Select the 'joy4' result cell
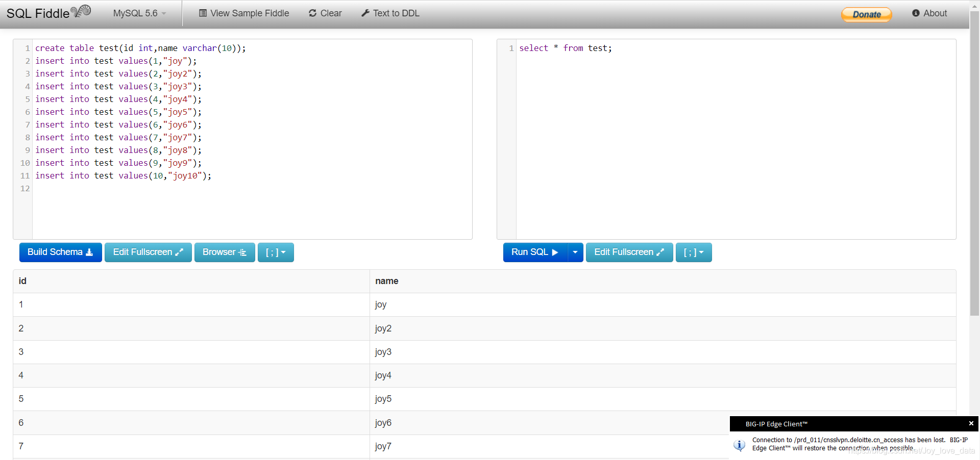980x460 pixels. click(663, 375)
